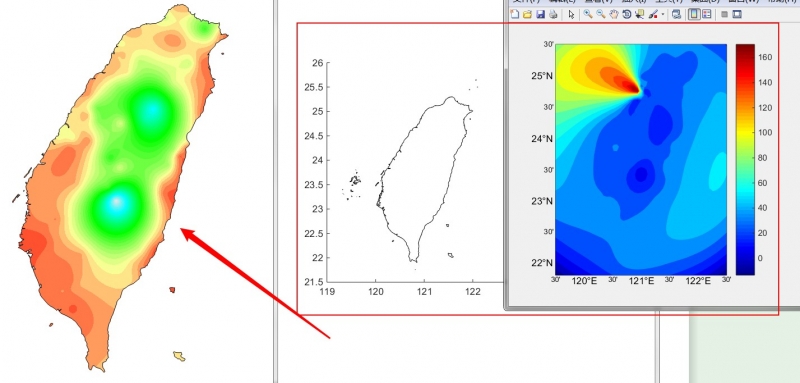Click the Hide Plot Tools icon
The width and height of the screenshot is (800, 383).
[x=724, y=14]
